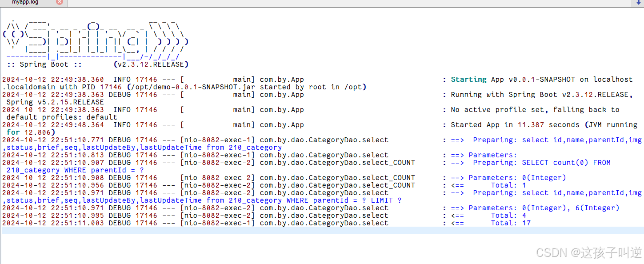The height and width of the screenshot is (264, 644).
Task: Click timestamp '2024-10-12 22:51:11.003'
Action: (53, 223)
